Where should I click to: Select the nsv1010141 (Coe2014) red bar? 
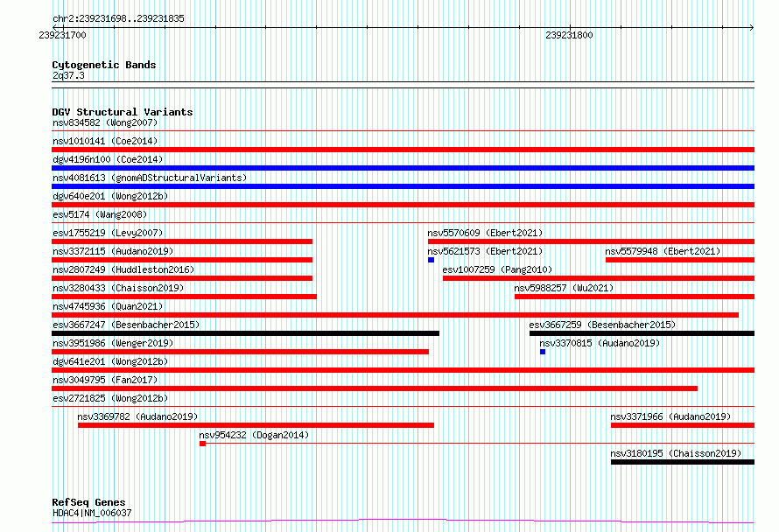tap(403, 150)
